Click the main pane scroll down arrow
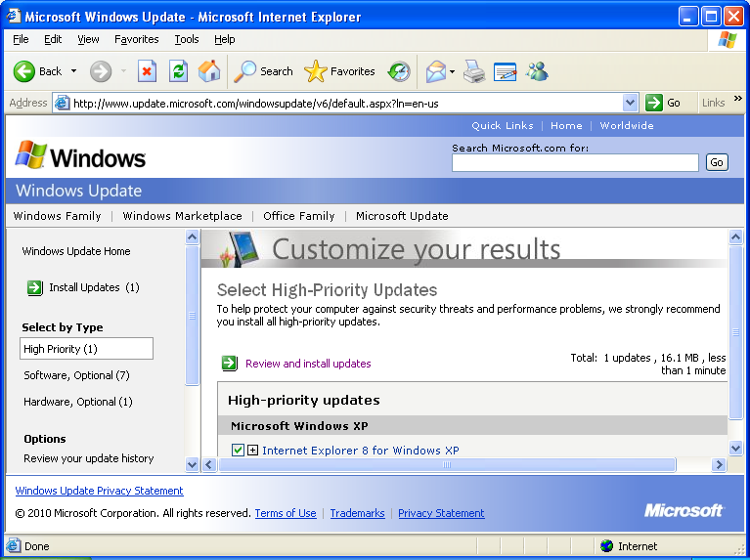 [x=735, y=448]
